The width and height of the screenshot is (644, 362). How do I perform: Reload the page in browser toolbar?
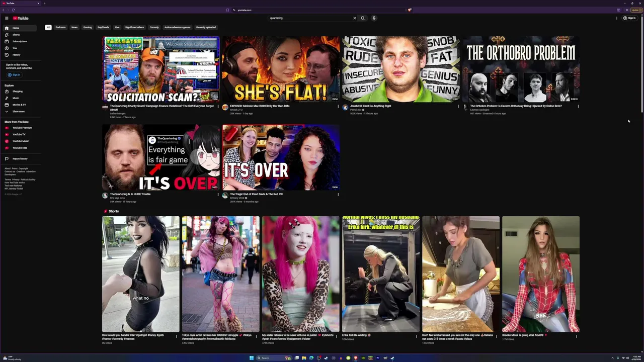[13, 10]
